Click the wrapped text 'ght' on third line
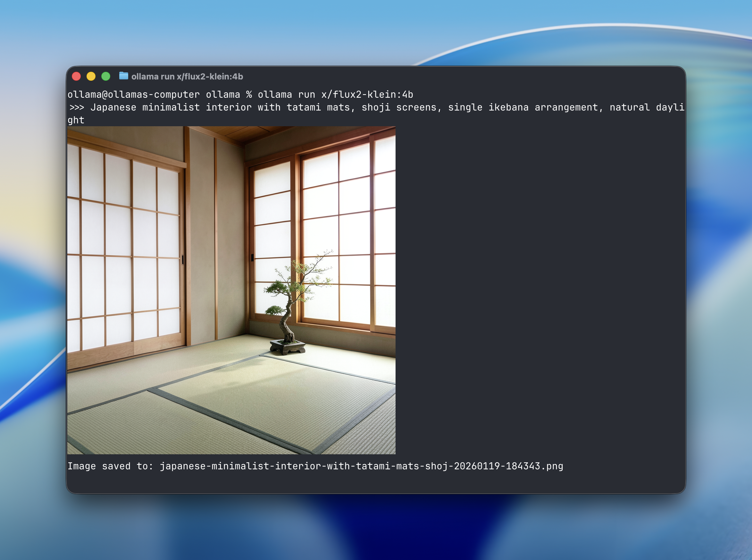 click(76, 120)
